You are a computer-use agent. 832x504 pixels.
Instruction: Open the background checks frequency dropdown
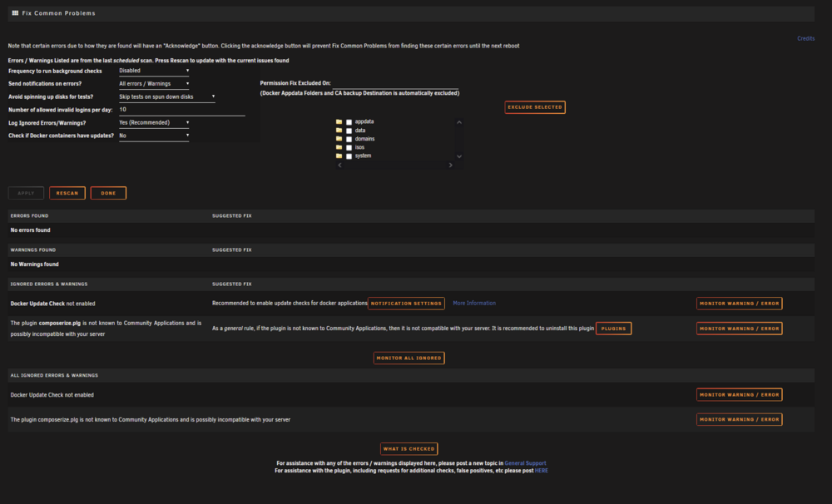(154, 71)
